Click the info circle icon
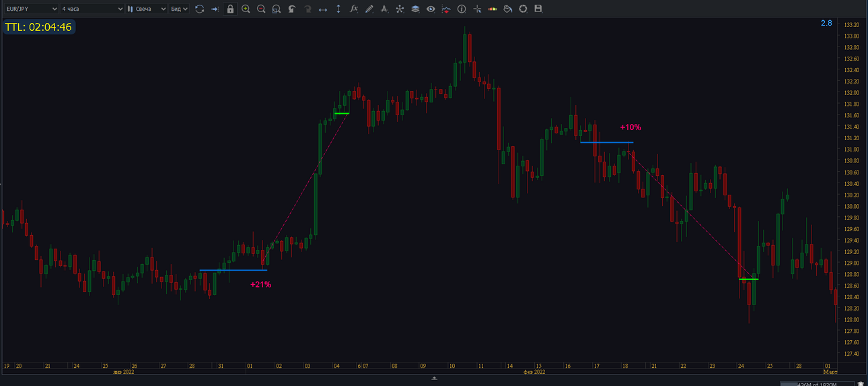This screenshot has width=868, height=386. pyautogui.click(x=462, y=9)
